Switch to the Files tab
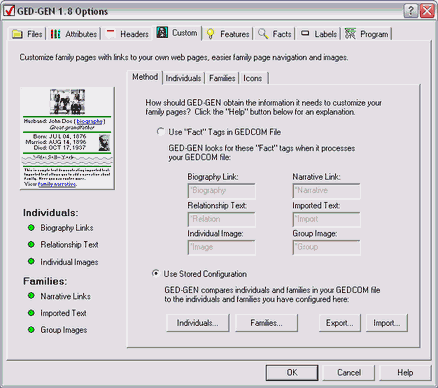The image size is (438, 388). [x=27, y=34]
